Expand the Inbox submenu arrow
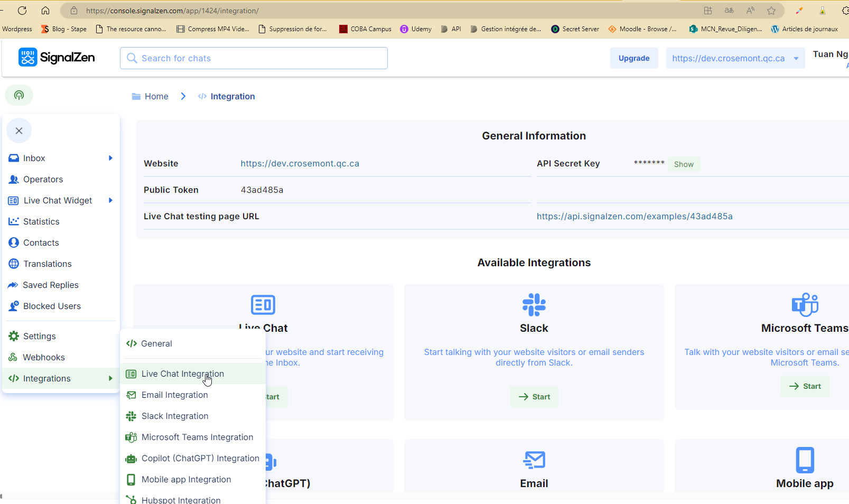This screenshot has width=849, height=504. pyautogui.click(x=110, y=158)
